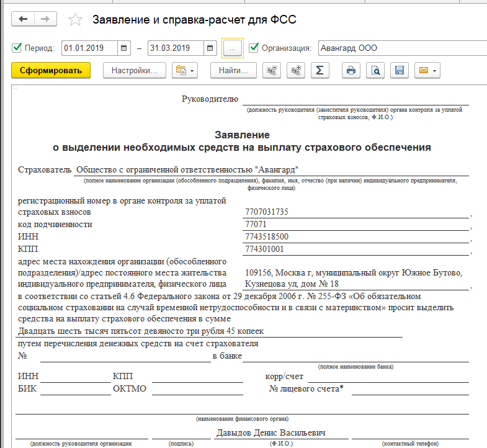Add report to favorites with star
This screenshot has height=448, width=487.
pos(75,20)
